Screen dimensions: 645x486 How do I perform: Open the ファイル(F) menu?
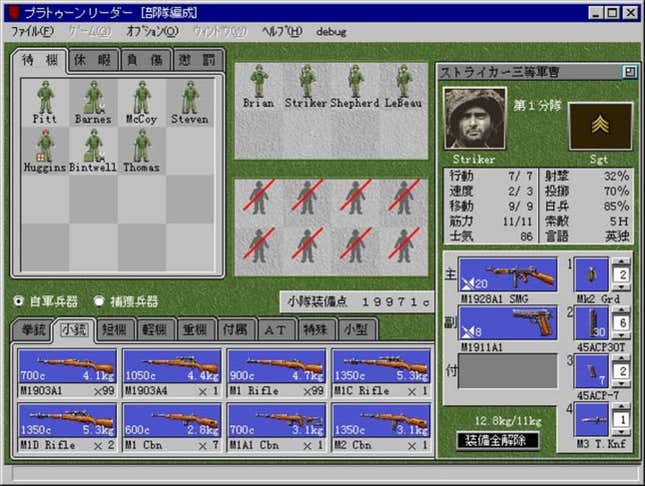pos(32,31)
